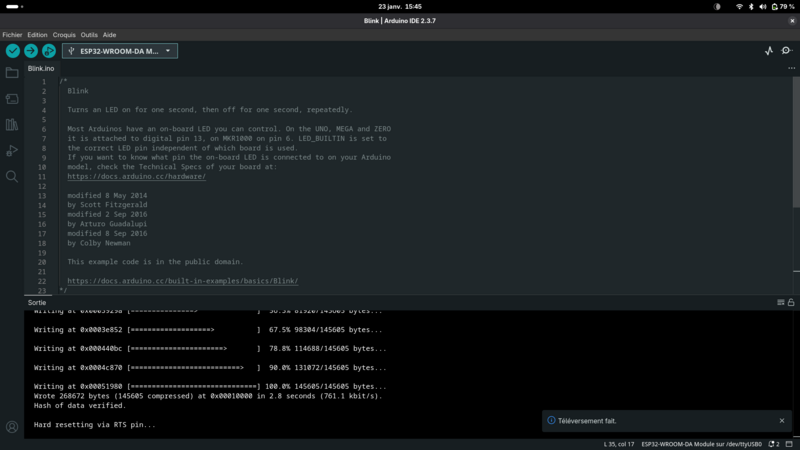Viewport: 800px width, 450px height.
Task: Open the Croquis menu
Action: click(64, 35)
